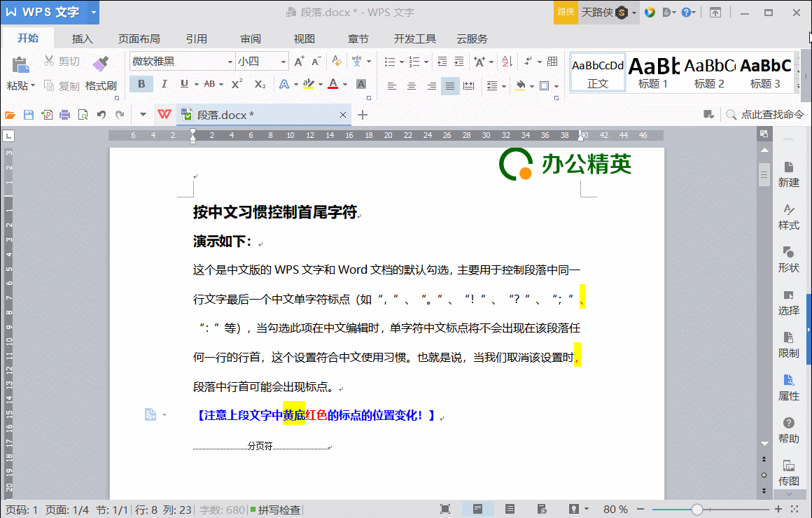Click 拼写检查 in status bar
812x518 pixels.
point(276,510)
